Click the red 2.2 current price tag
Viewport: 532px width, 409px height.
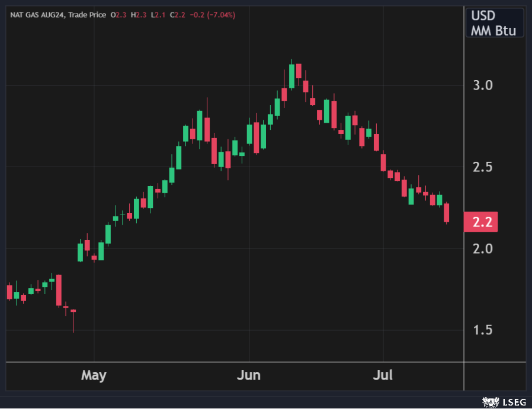[481, 222]
